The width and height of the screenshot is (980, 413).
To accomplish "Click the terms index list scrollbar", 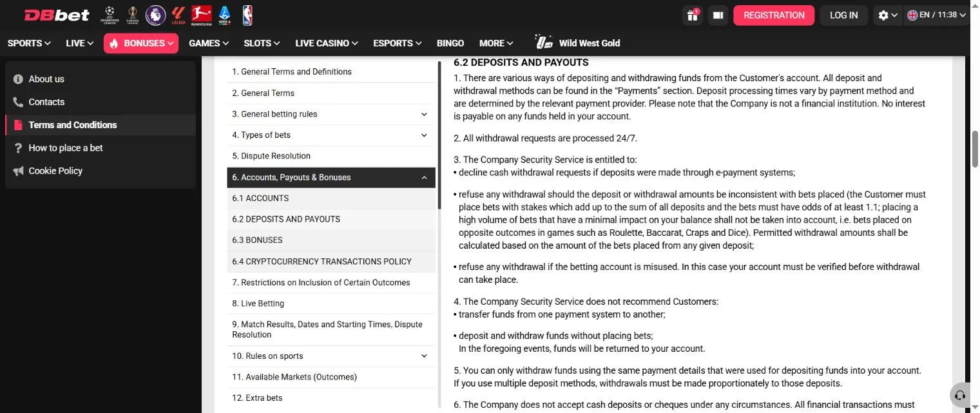I will tap(439, 135).
